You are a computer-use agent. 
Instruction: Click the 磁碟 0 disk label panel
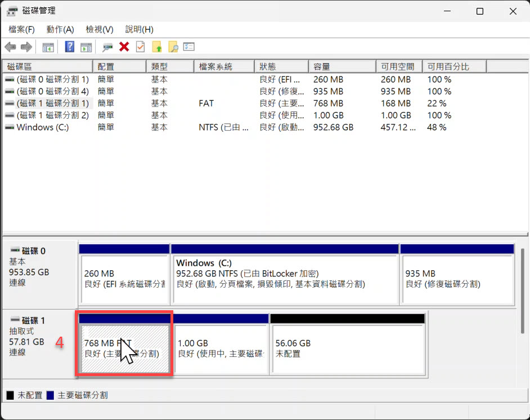[x=39, y=273]
